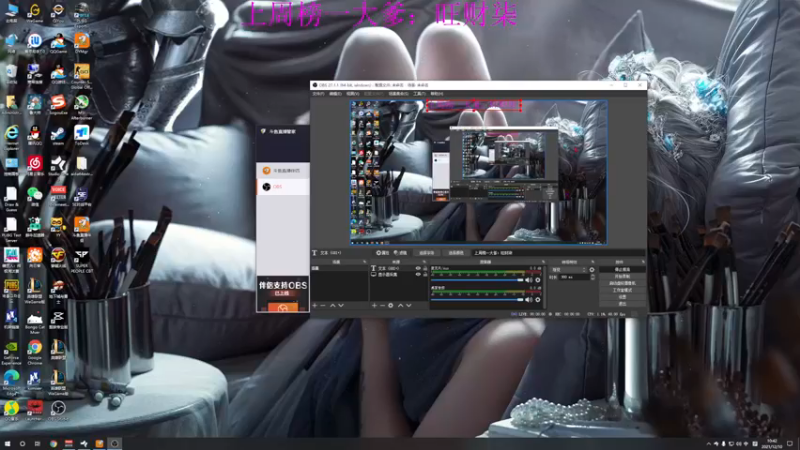Open Counter-Strike Global Offensive shortcut
Image resolution: width=800 pixels, height=450 pixels.
(x=82, y=76)
